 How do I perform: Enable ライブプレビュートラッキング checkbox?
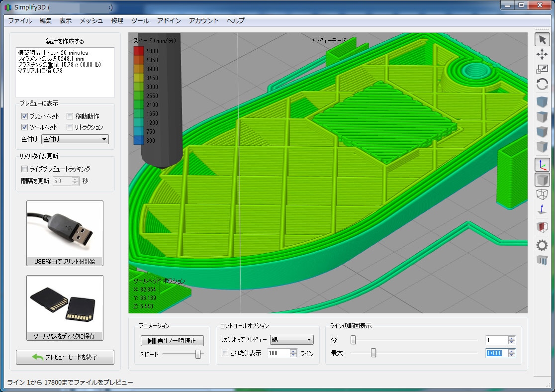click(x=25, y=169)
